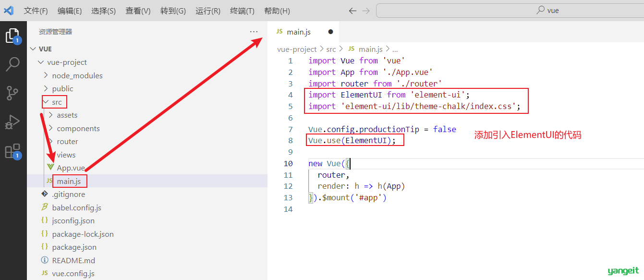Click the unsaved dot on main.js tab

point(330,32)
